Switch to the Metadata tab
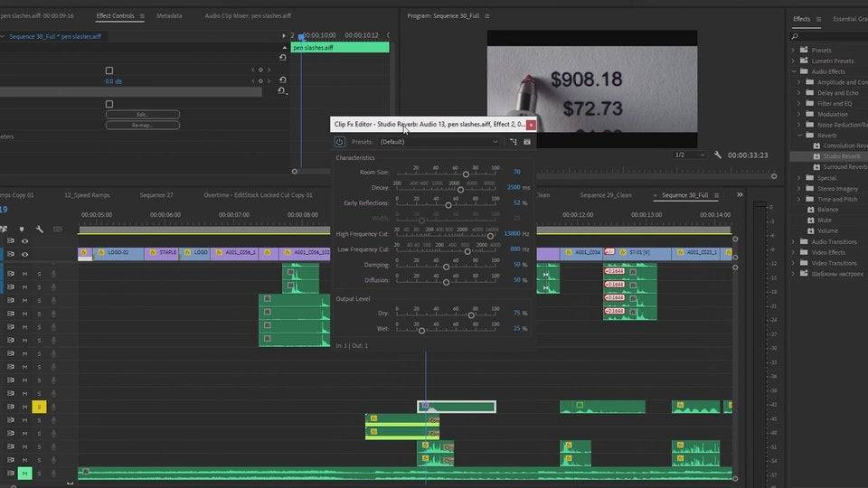Image resolution: width=868 pixels, height=488 pixels. coord(169,15)
